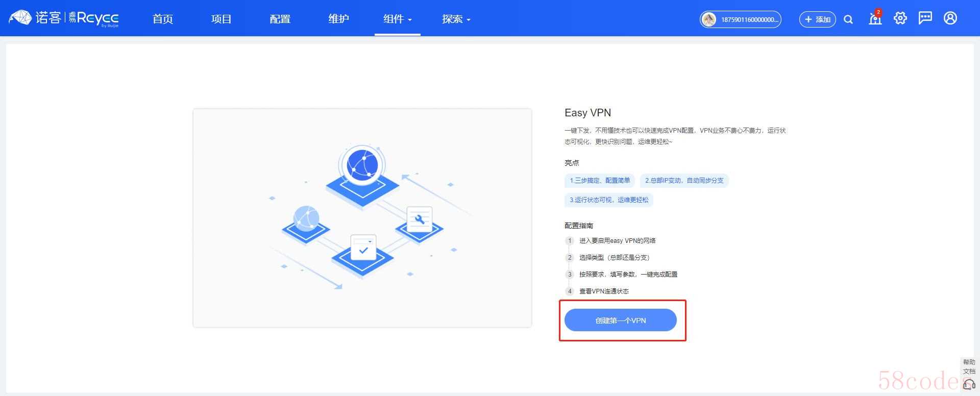Viewport: 980px width, 396px height.
Task: Open the account selector 1875901160000000
Action: 748,19
